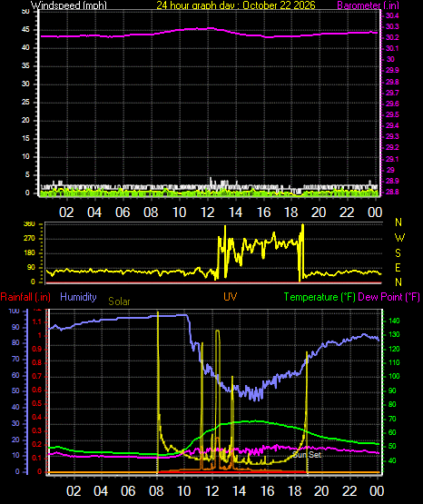Image resolution: width=423 pixels, height=504 pixels.
Task: Click the "140" green temperature axis value
Action: (394, 321)
